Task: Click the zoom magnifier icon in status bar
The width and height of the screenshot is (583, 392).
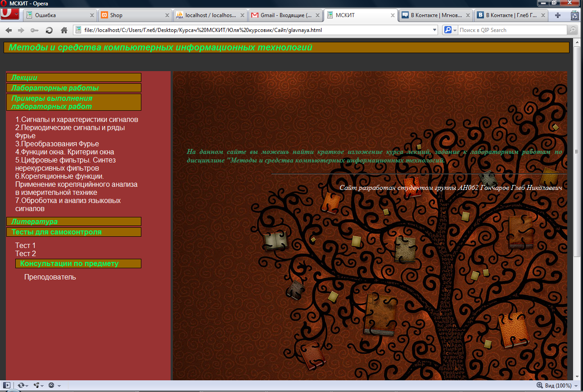Action: (x=540, y=385)
